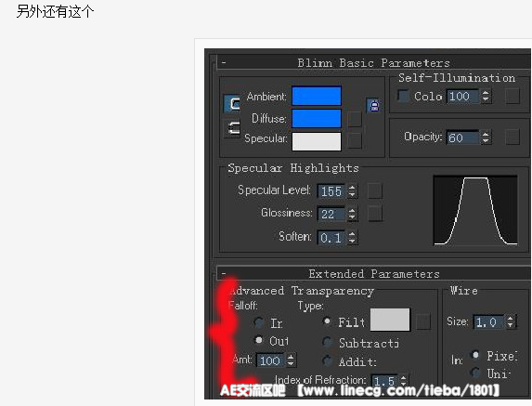The width and height of the screenshot is (532, 406).
Task: Click the Specular white color swatch
Action: point(317,141)
